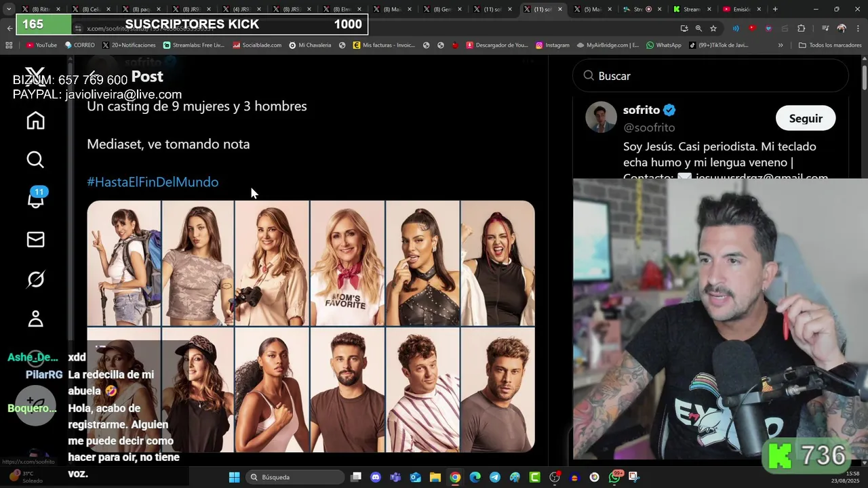Viewport: 868px width, 488px height.
Task: Open the sofrito profile name link
Action: [x=642, y=110]
